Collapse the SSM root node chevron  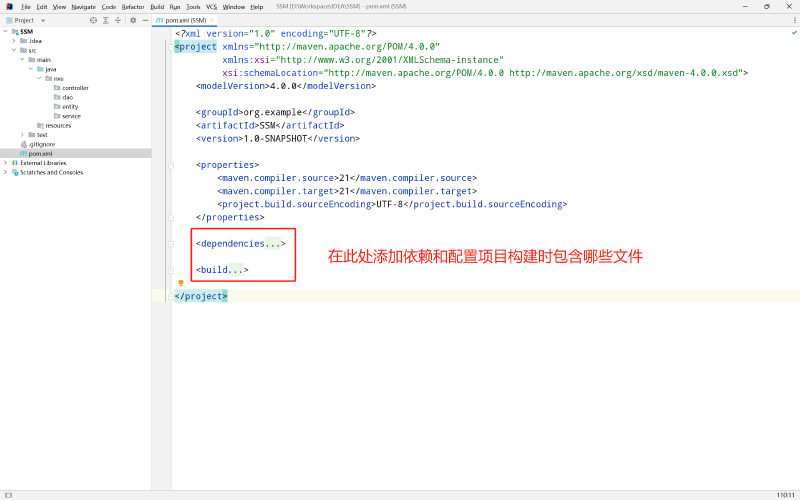(6, 32)
